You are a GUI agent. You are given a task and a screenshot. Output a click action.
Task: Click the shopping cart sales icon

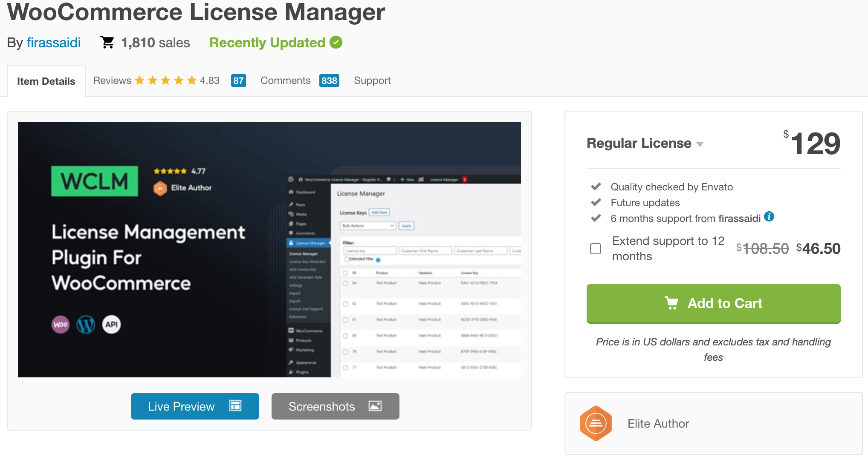click(107, 42)
